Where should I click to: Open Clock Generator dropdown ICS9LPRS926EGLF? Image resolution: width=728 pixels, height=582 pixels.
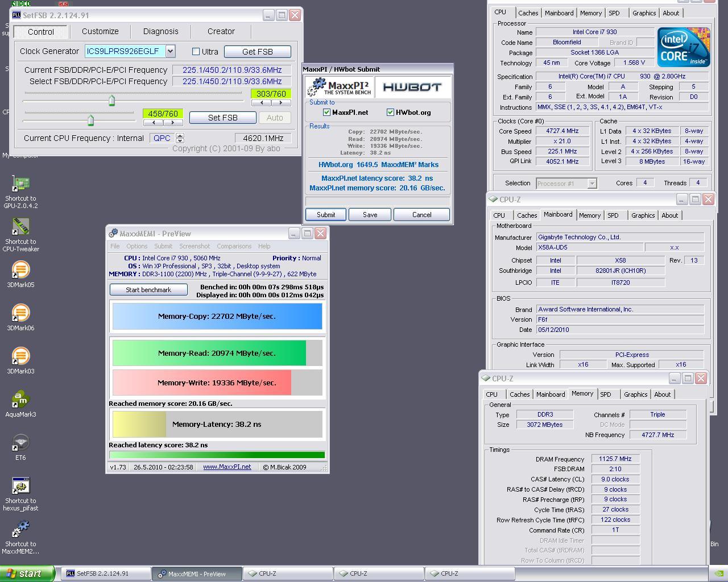pyautogui.click(x=170, y=51)
